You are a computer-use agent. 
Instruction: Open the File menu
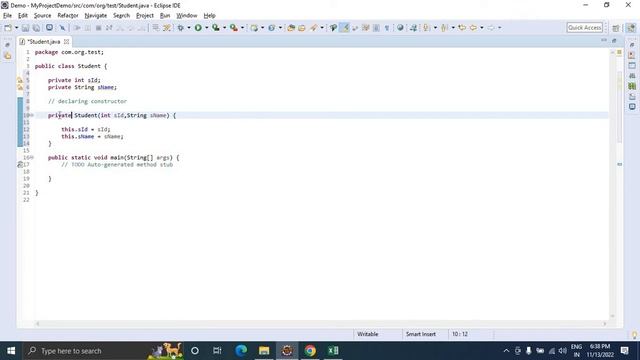[7, 16]
